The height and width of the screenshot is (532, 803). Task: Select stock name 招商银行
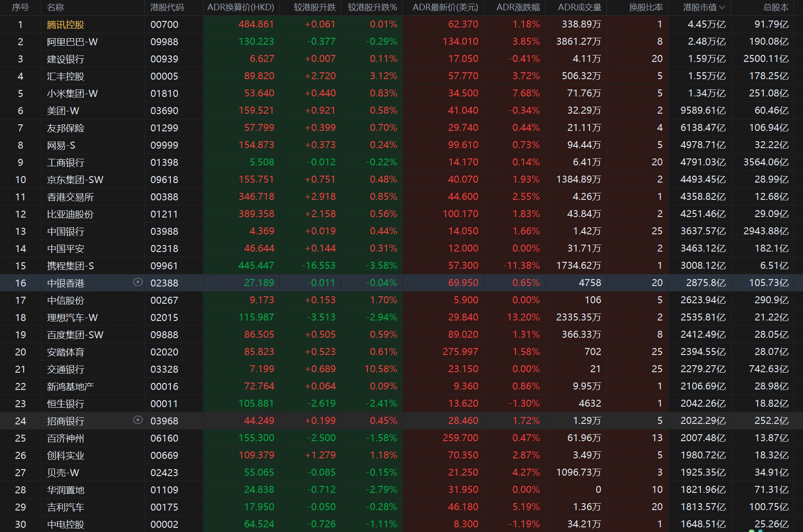pos(66,421)
